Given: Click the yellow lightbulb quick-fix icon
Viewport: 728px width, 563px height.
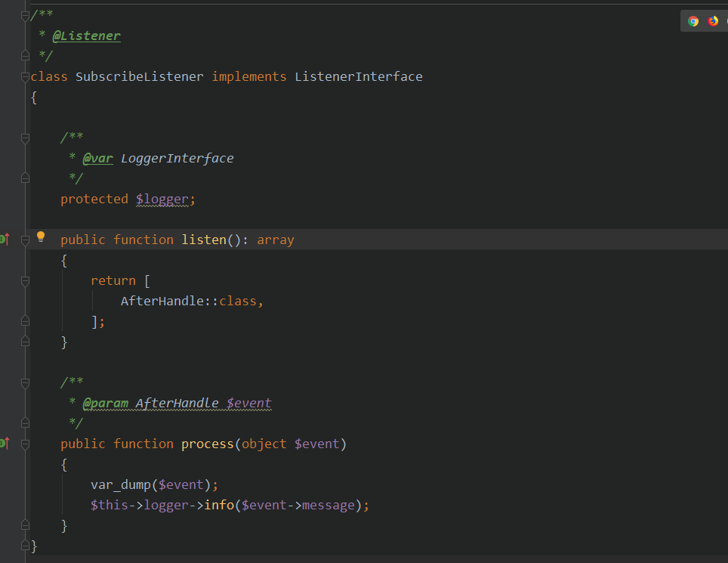Looking at the screenshot, I should [41, 237].
